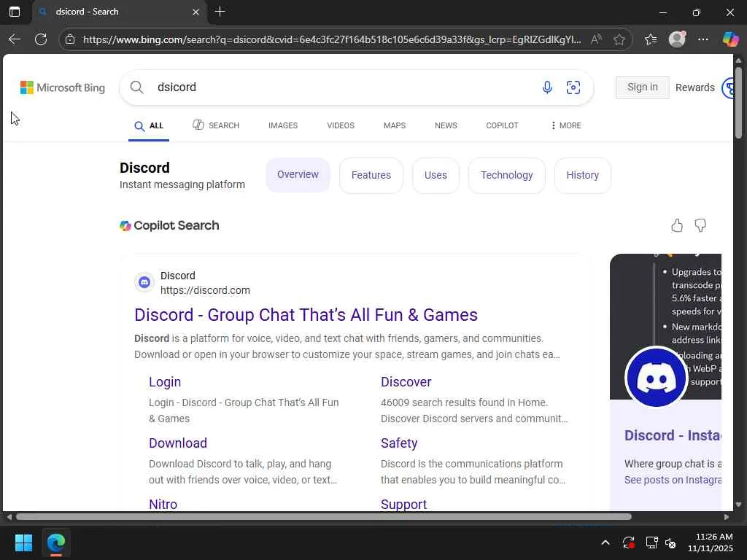
Task: Click the Sign in button
Action: (x=642, y=87)
